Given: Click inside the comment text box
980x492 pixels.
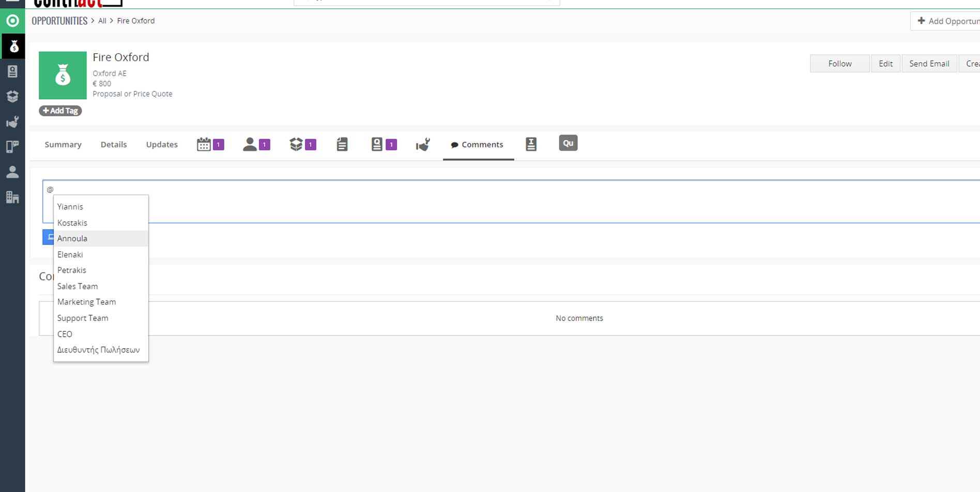Looking at the screenshot, I should coord(517,202).
